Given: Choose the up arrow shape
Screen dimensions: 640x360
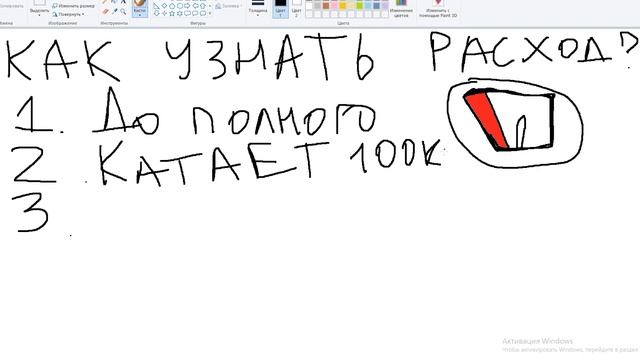Looking at the screenshot, I should (x=203, y=6).
